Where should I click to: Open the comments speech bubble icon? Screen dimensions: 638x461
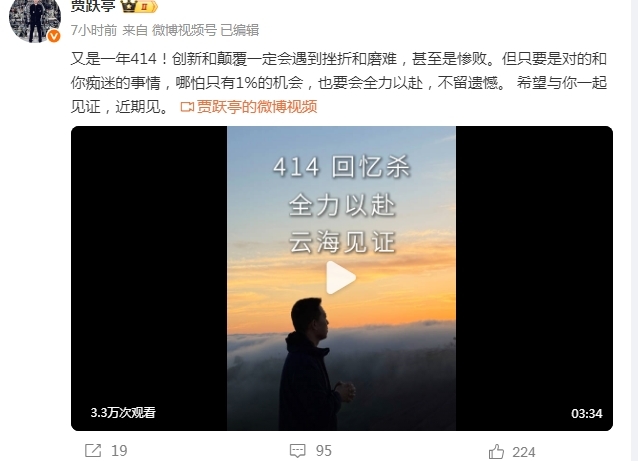pos(297,451)
